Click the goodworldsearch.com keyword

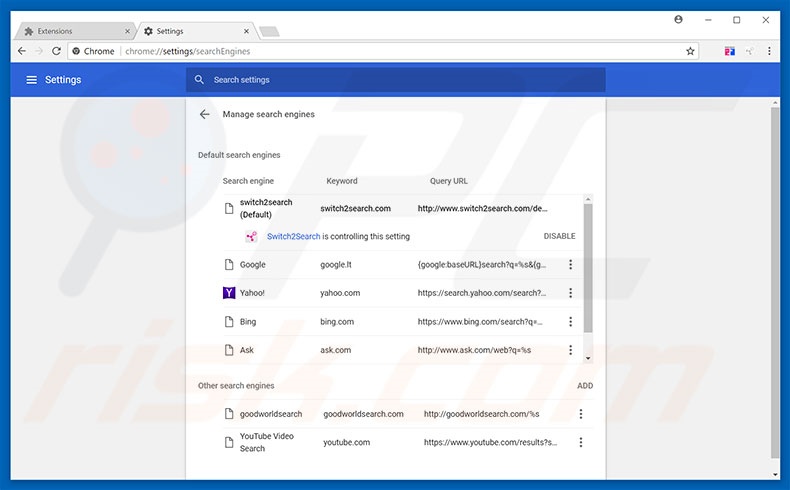point(363,413)
